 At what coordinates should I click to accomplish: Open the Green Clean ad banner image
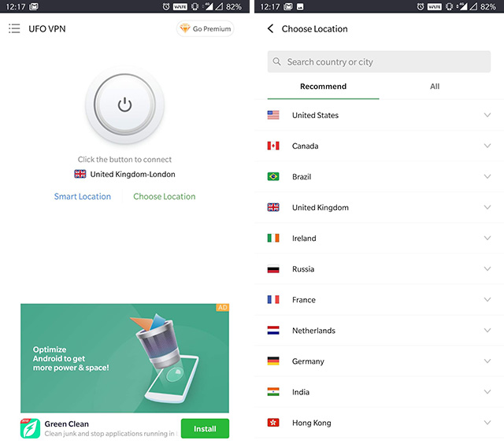point(124,358)
